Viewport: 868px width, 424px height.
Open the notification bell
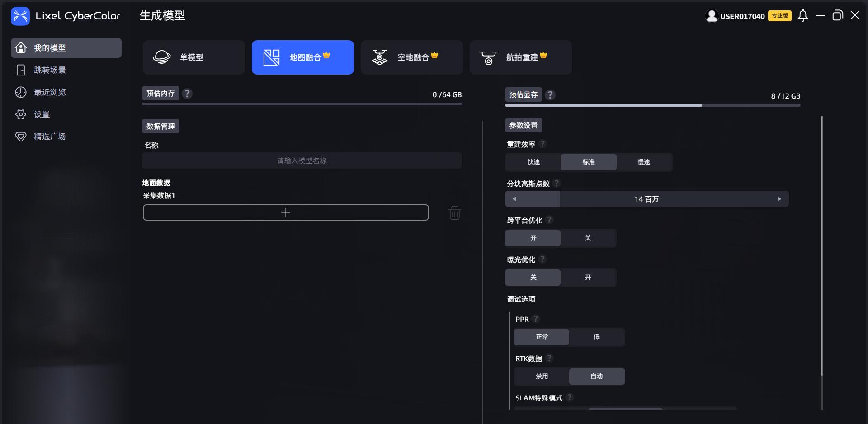tap(803, 16)
